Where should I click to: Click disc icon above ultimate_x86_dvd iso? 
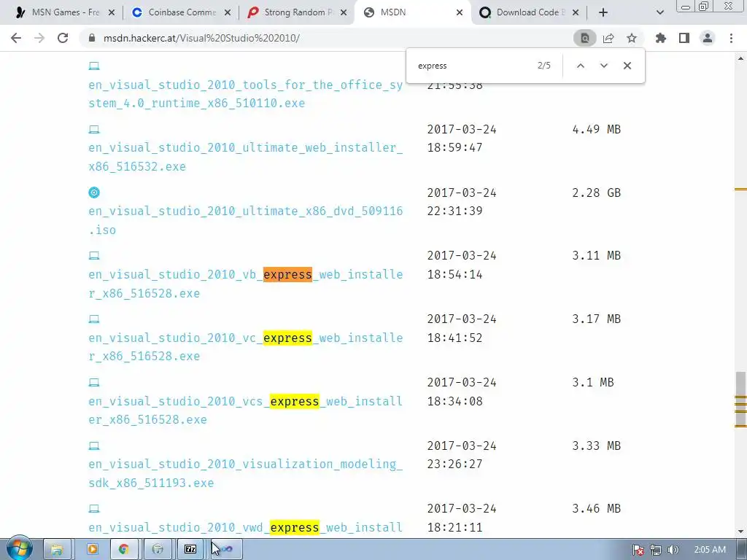click(94, 192)
